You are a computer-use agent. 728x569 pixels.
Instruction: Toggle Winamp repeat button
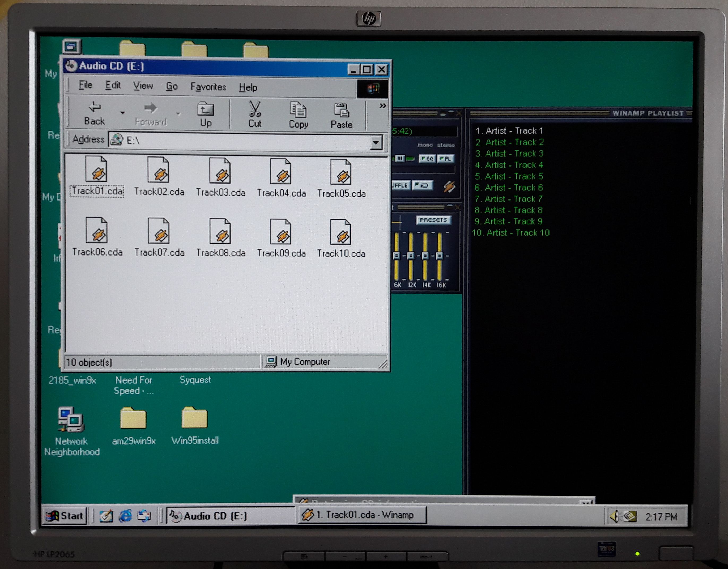click(422, 185)
